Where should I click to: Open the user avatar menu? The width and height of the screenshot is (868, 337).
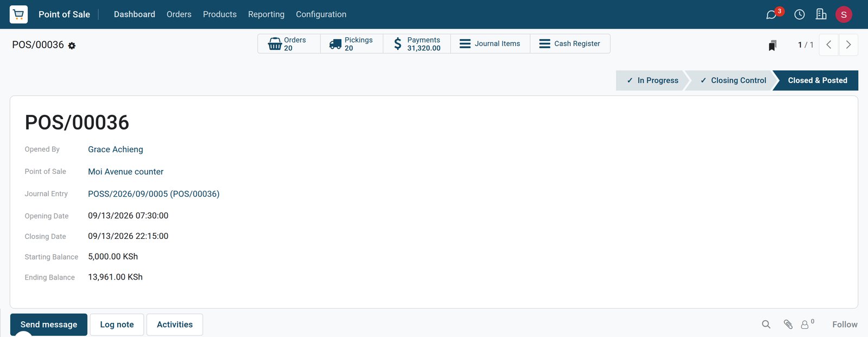[844, 15]
